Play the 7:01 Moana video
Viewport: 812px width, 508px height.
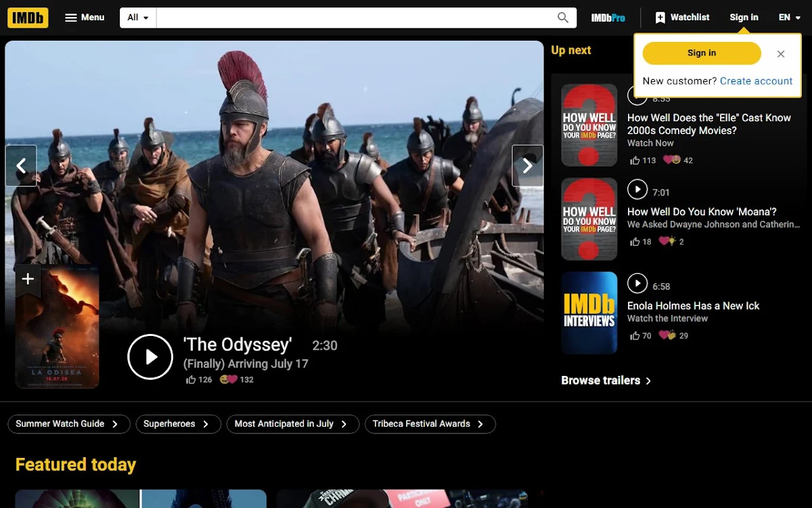pyautogui.click(x=637, y=189)
